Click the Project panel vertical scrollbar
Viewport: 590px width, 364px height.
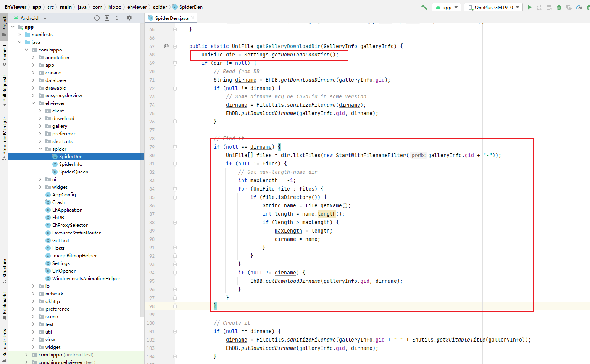click(142, 170)
